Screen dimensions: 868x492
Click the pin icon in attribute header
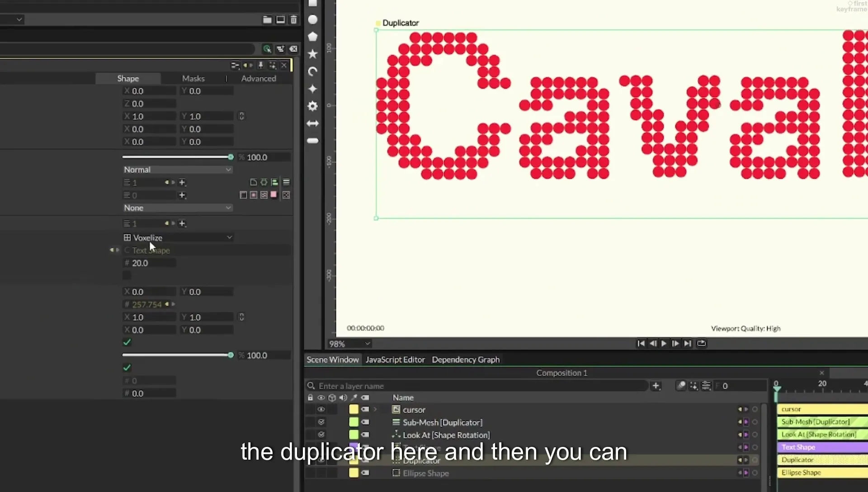[261, 66]
